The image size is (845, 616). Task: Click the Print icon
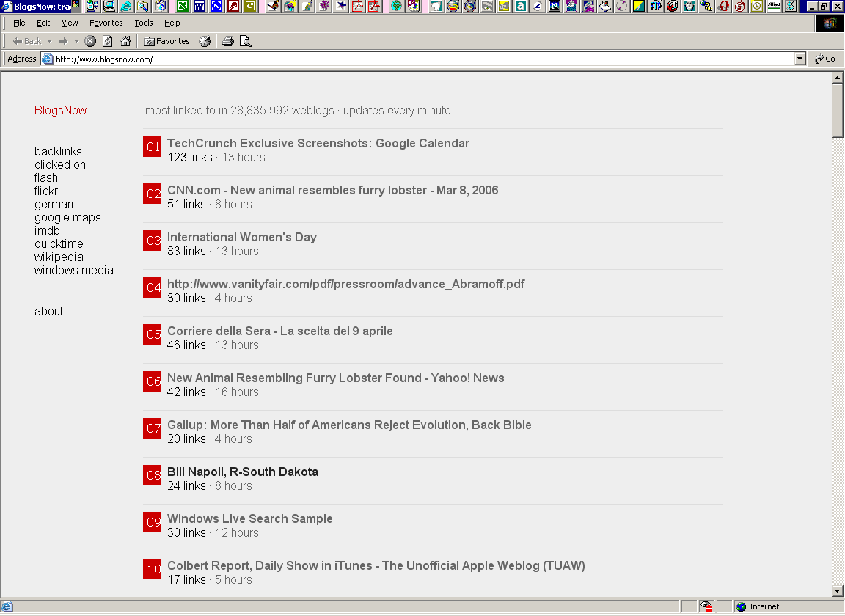click(x=228, y=41)
